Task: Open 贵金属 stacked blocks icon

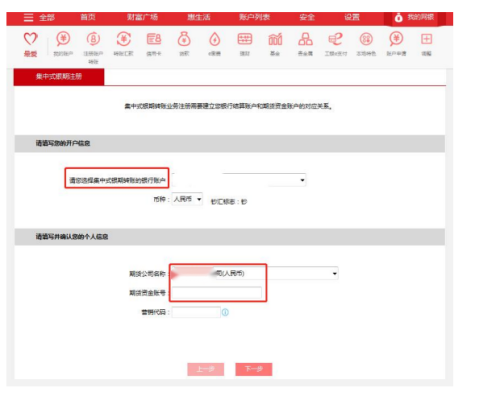Action: [305, 43]
